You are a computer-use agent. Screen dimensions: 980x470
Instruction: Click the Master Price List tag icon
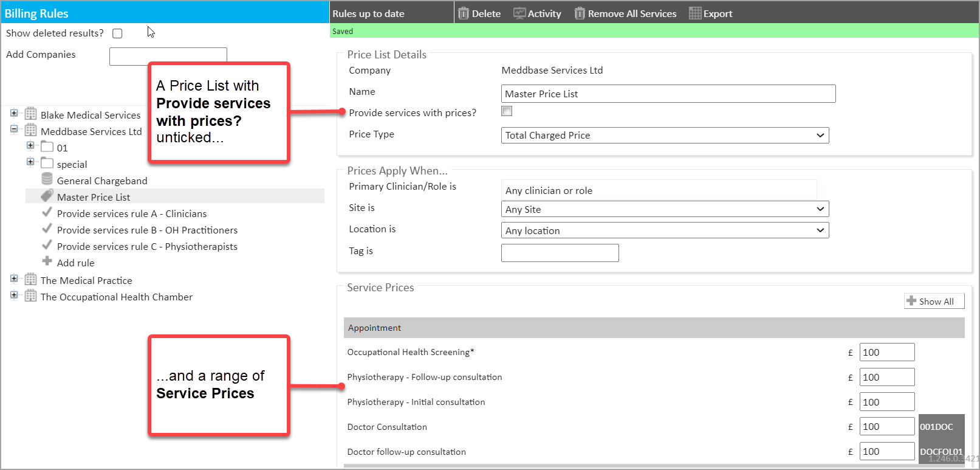47,196
